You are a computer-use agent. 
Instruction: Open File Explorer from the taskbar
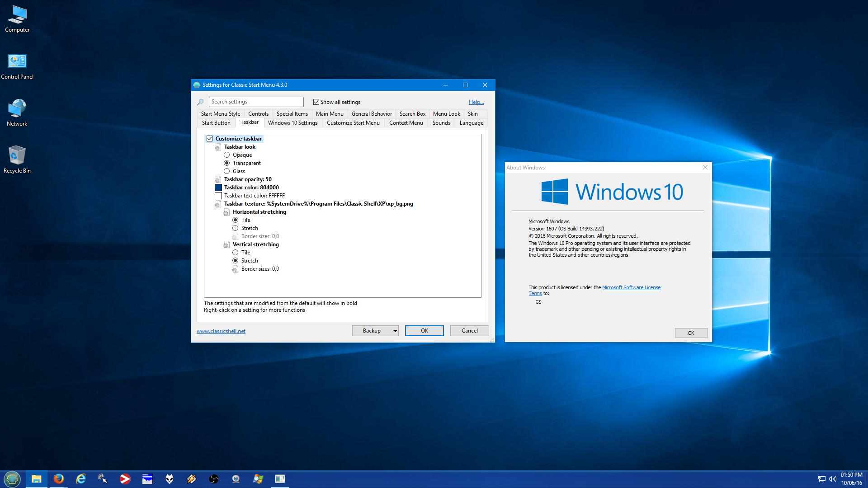pos(37,479)
